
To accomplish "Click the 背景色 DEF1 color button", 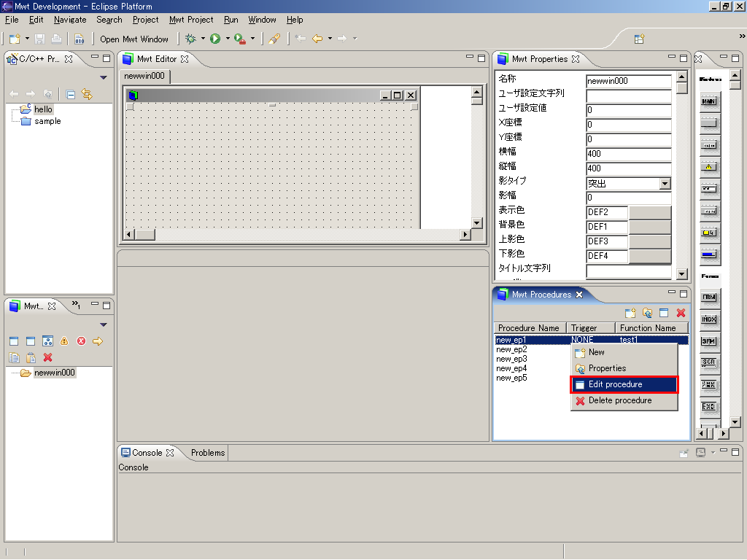I will point(650,227).
